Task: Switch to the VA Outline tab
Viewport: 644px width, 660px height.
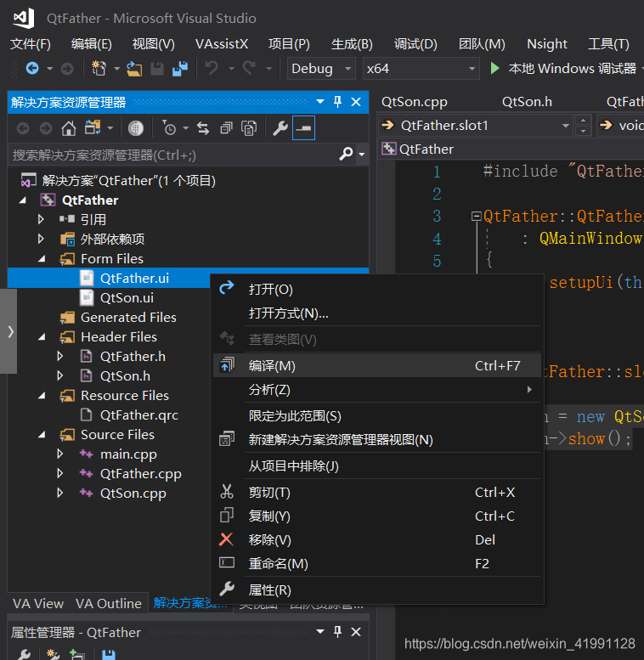Action: click(x=109, y=604)
